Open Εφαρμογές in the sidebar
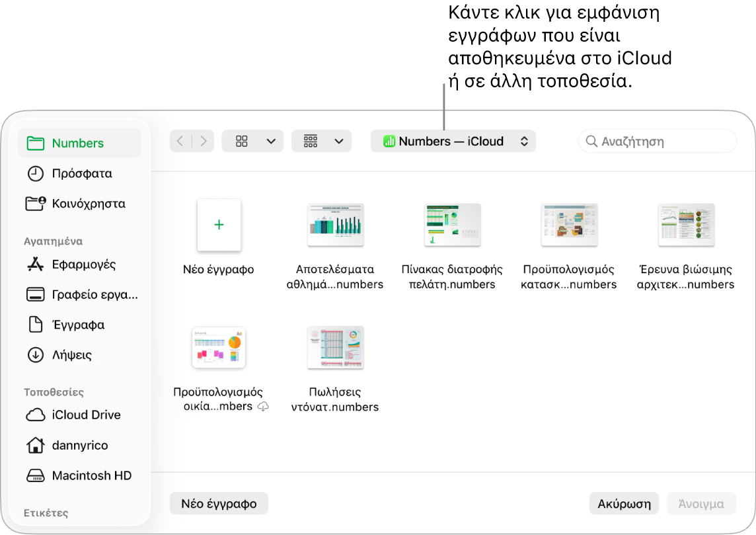Viewport: 756px width, 535px height. (79, 265)
